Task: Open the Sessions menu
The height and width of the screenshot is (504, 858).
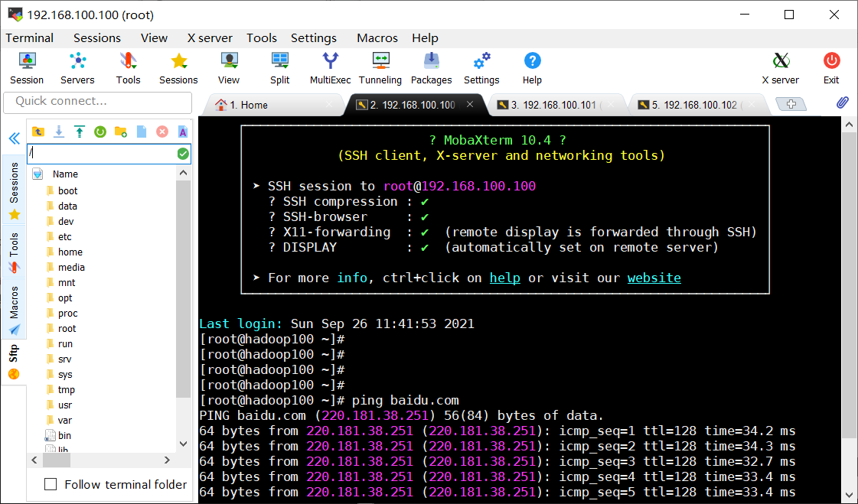Action: [97, 37]
